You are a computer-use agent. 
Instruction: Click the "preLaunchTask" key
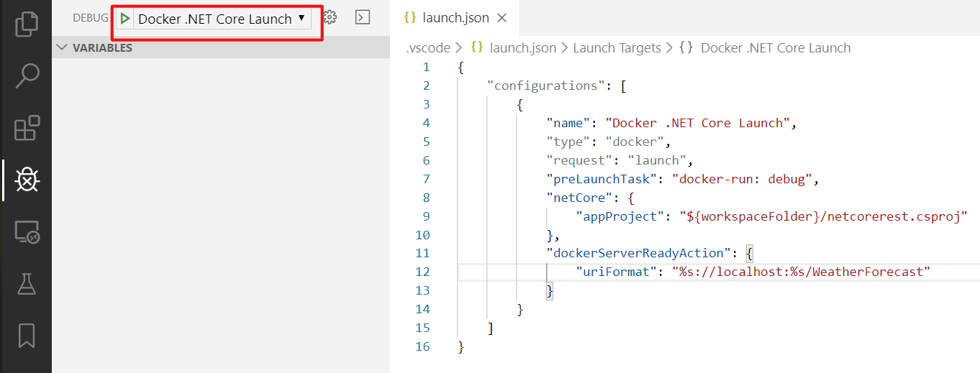(602, 179)
